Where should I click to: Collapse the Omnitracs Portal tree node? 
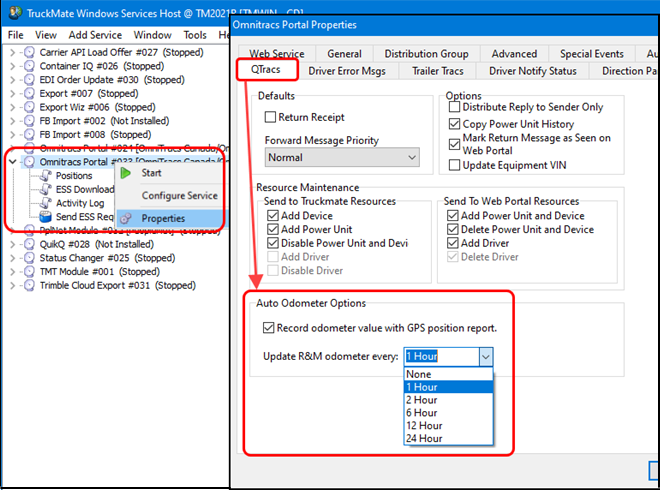coord(12,162)
